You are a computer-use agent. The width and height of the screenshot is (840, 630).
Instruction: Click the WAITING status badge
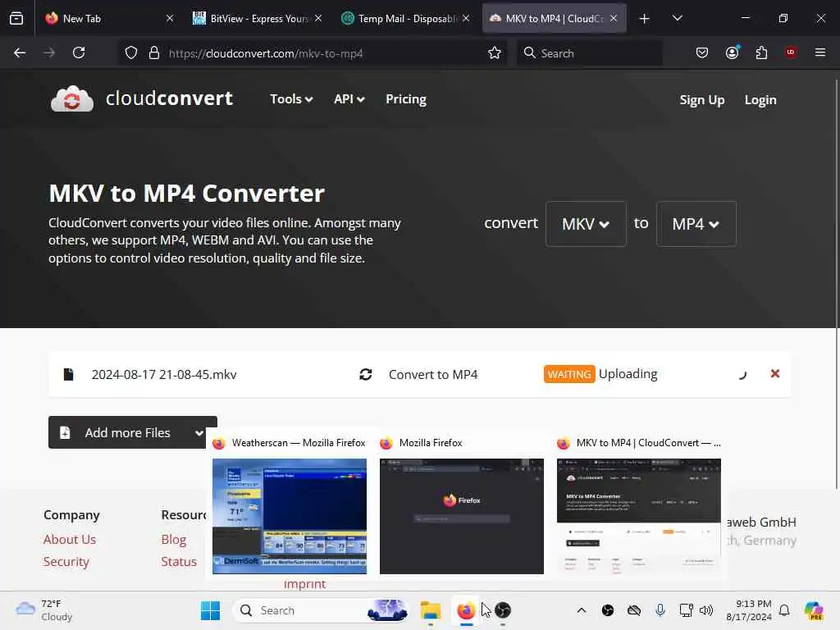click(x=569, y=374)
